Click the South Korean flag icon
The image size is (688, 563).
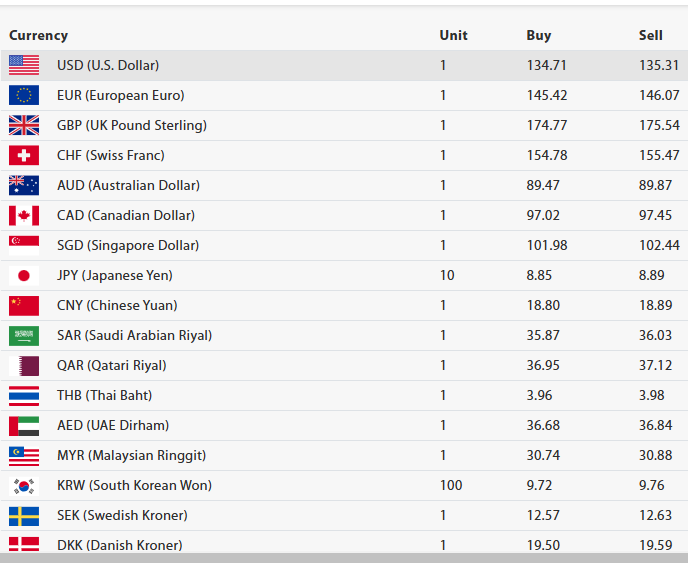click(x=24, y=485)
